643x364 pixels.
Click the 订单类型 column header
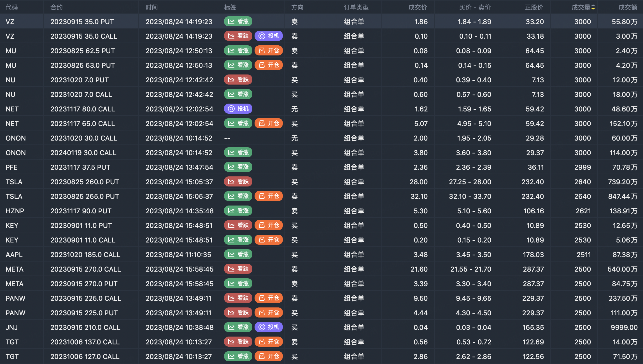point(356,8)
